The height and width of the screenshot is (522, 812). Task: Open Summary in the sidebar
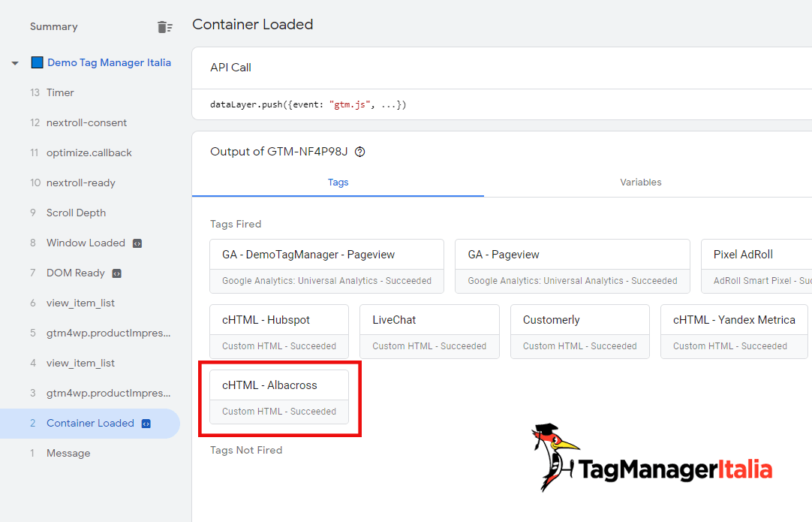point(54,27)
